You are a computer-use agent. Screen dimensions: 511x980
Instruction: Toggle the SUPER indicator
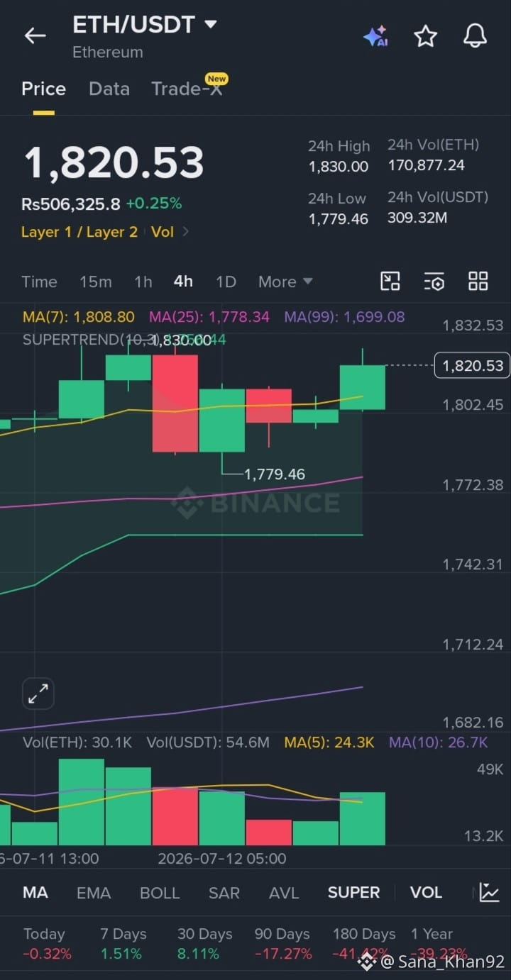point(353,892)
